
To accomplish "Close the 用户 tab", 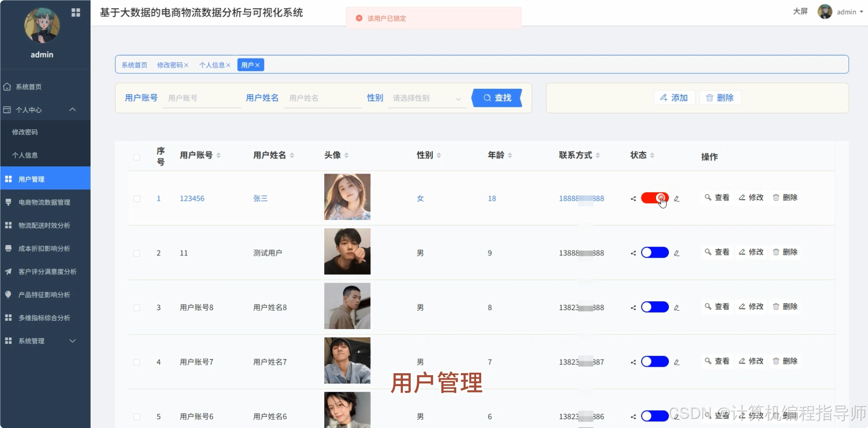I will 258,65.
